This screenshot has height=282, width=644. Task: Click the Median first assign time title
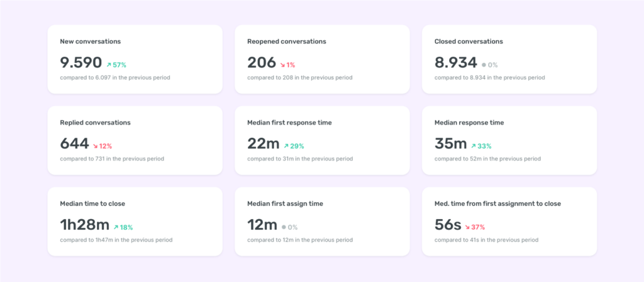point(285,203)
